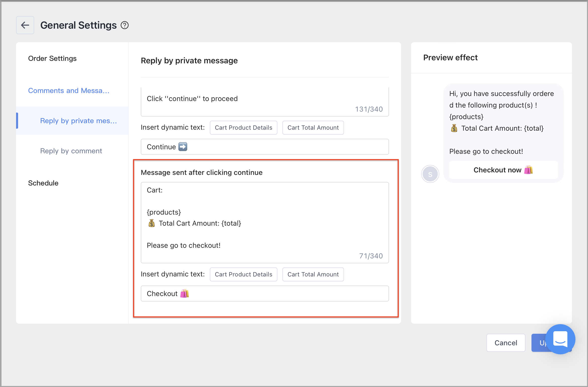Open the live chat support widget
This screenshot has height=387, width=588.
point(560,339)
